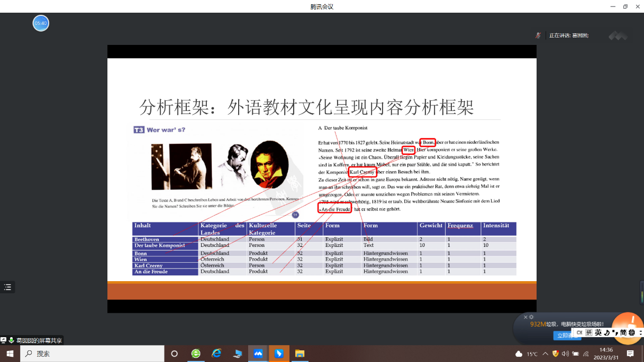Expand the hidden system tray icons
644x362 pixels.
click(x=545, y=354)
